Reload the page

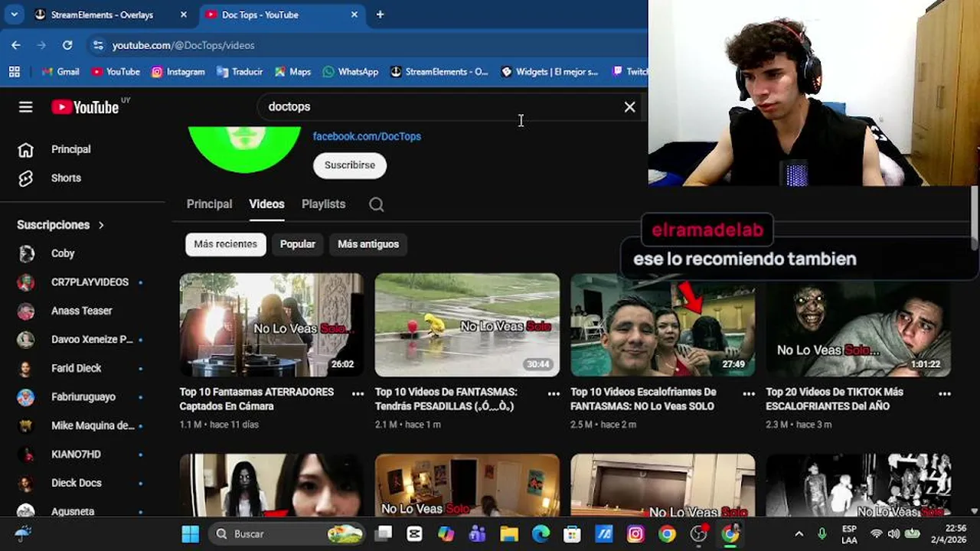pos(67,45)
